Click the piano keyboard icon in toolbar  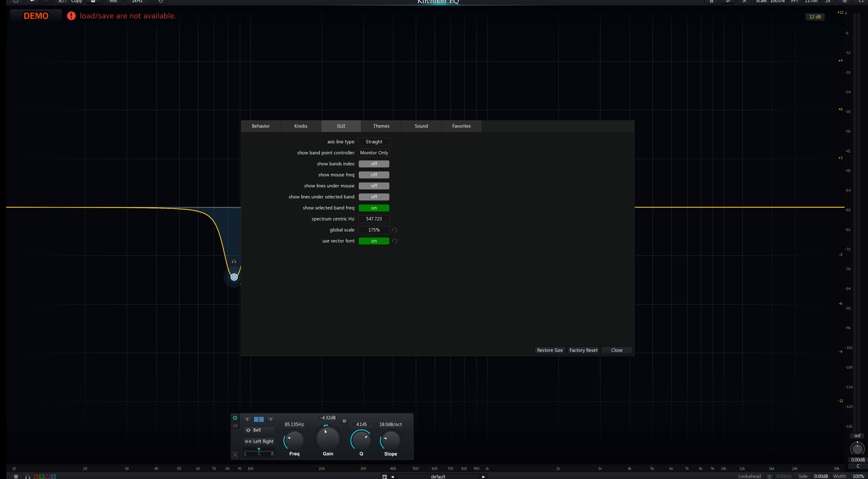coord(93,1)
